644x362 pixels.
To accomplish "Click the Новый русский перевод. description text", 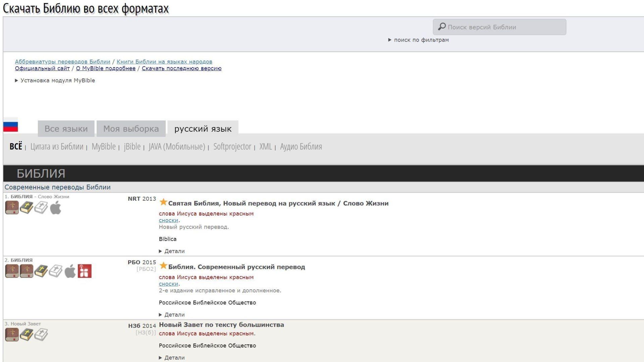I will (194, 227).
